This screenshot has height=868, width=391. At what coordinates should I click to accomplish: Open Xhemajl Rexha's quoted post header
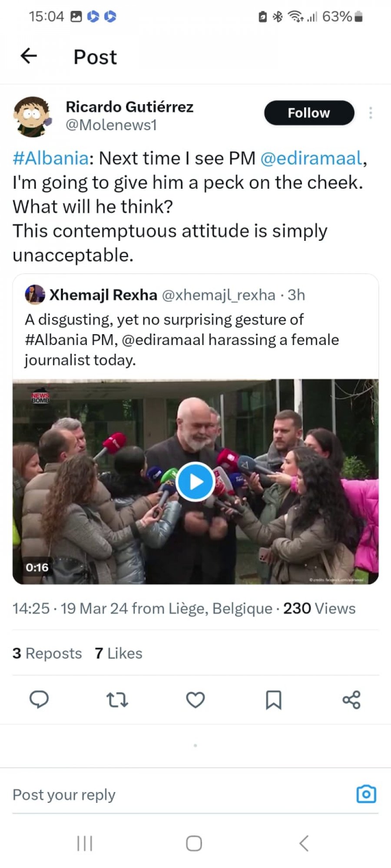(165, 295)
